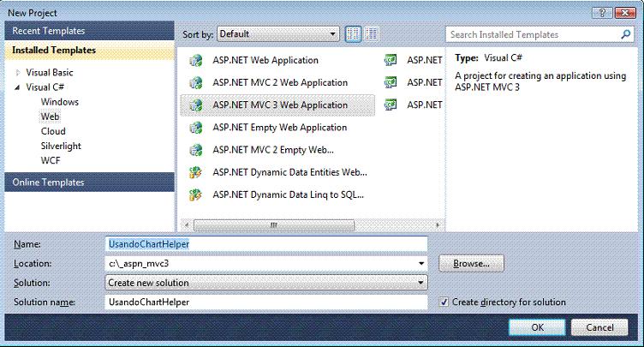Select ASP.NET Dynamic Data Linq to SQL... text

[288, 194]
